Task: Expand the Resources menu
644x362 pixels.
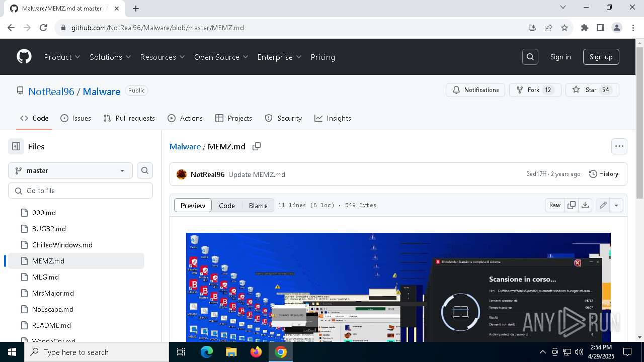Action: click(163, 57)
